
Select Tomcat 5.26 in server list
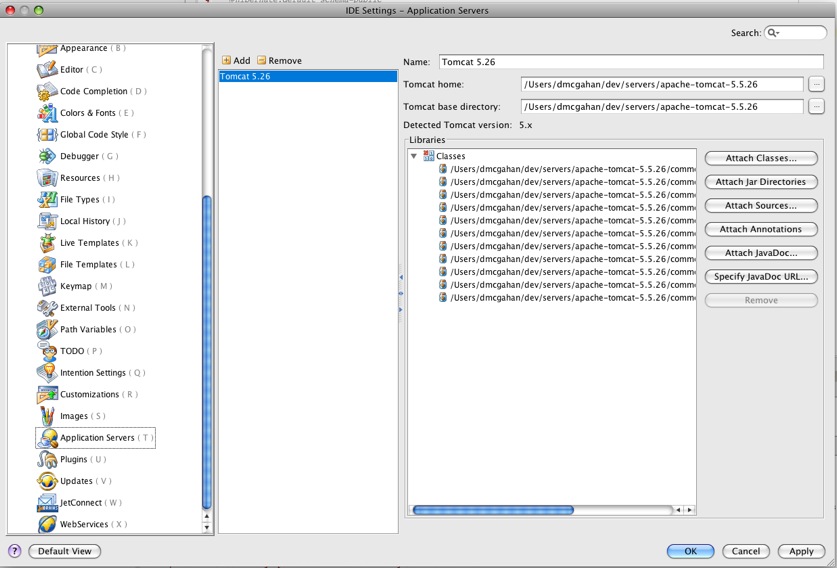click(x=307, y=76)
